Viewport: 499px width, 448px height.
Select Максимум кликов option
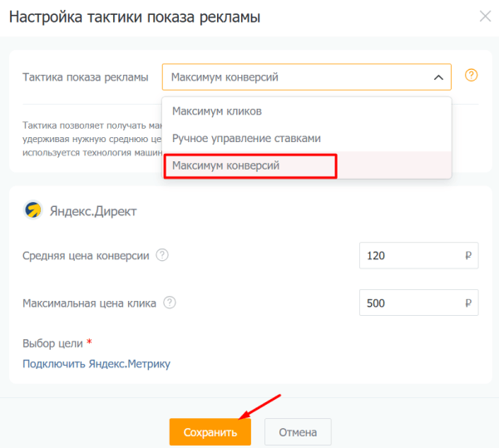306,111
